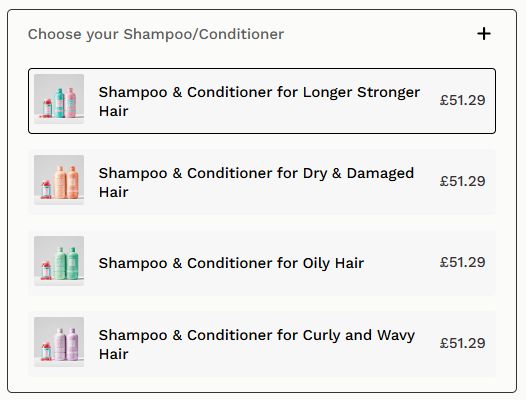This screenshot has width=526, height=400.
Task: Click the £51.29 price for Curly and Wavy Hair
Action: [462, 343]
